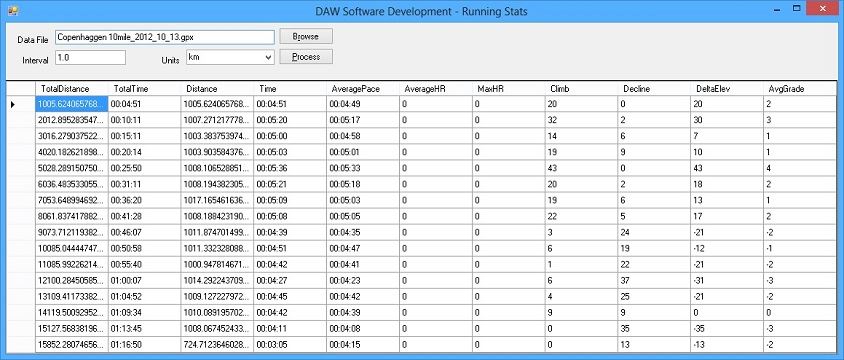Select AveragePace cell 00:04:39

(363, 312)
